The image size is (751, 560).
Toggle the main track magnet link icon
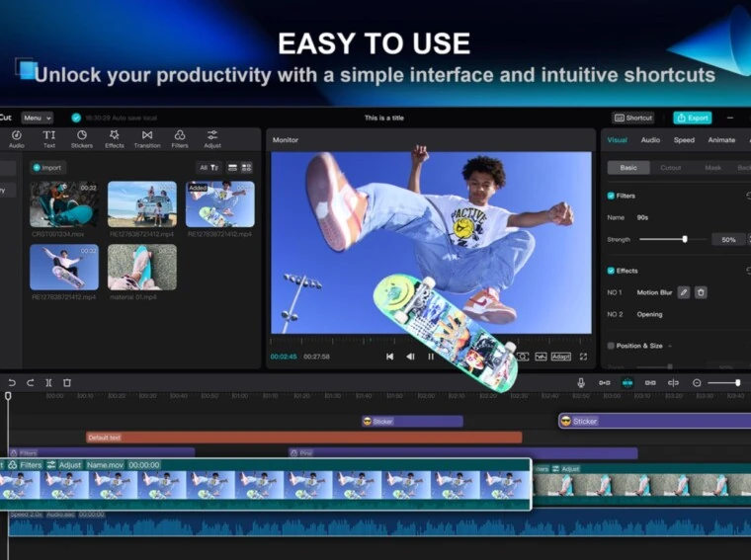(605, 382)
